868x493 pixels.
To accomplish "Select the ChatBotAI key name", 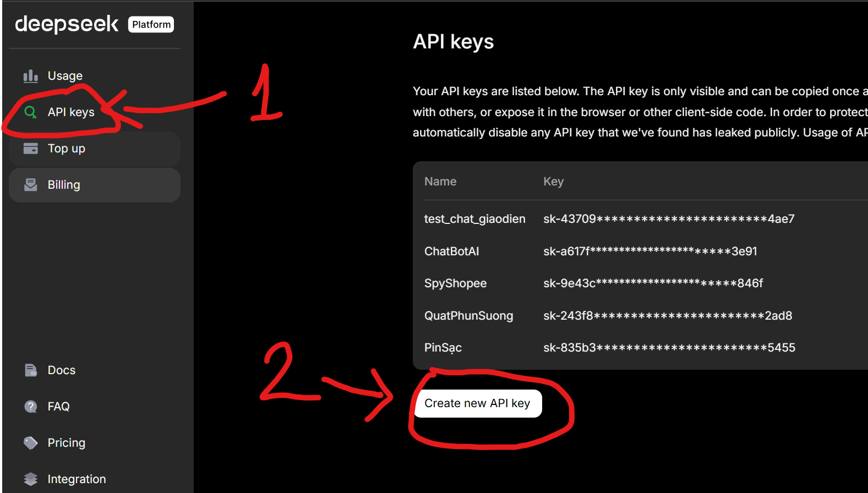I will [451, 251].
